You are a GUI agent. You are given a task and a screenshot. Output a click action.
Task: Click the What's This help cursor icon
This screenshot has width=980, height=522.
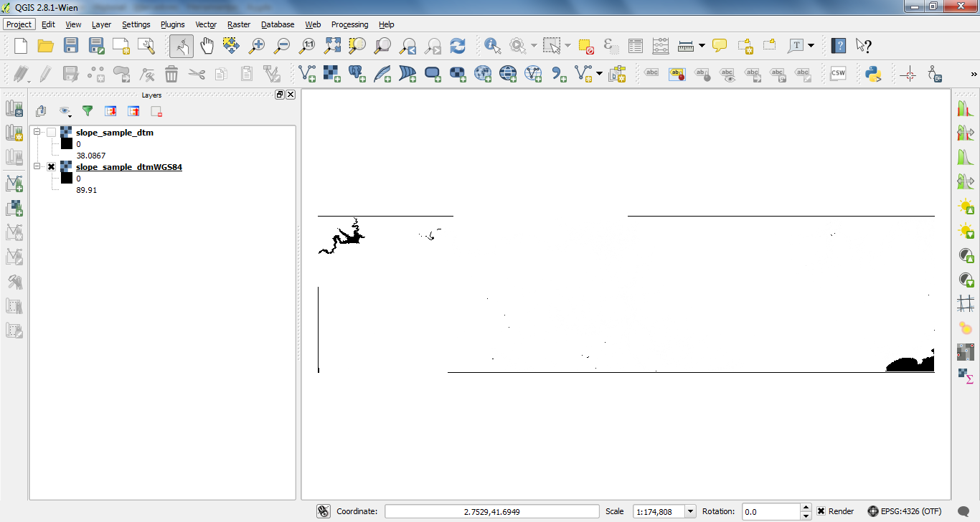pos(864,46)
